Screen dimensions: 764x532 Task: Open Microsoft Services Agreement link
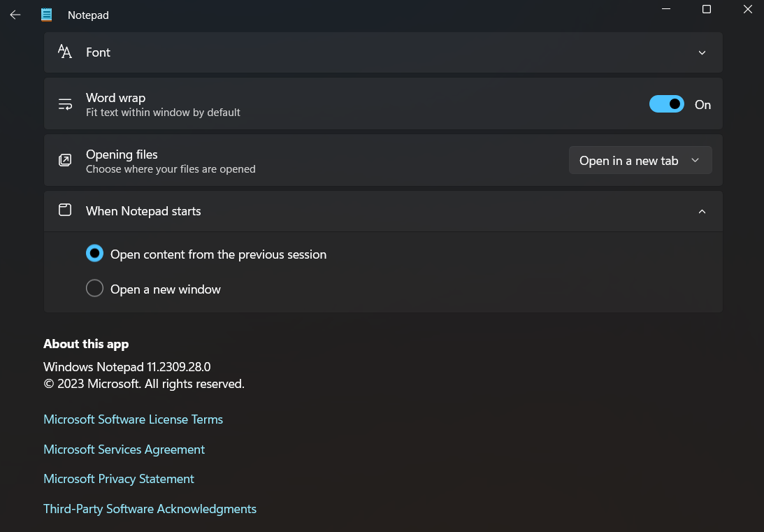pos(124,450)
